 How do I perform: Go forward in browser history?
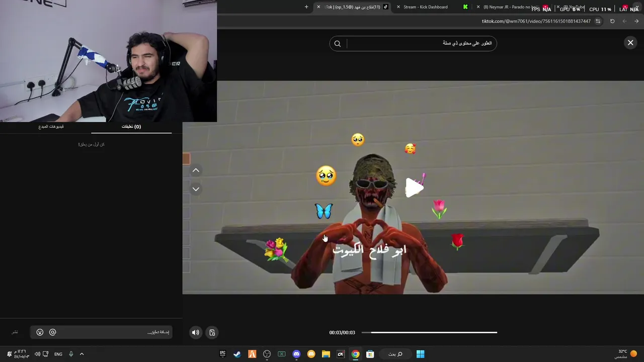(624, 21)
